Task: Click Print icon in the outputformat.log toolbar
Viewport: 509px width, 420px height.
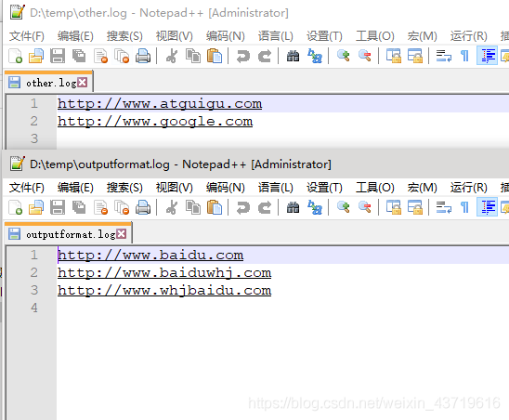Action: [x=143, y=207]
